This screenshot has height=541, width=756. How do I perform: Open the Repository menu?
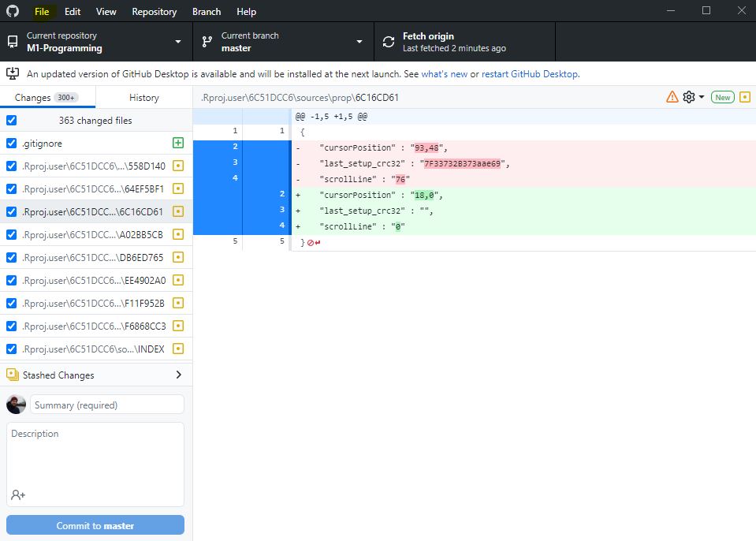[154, 12]
